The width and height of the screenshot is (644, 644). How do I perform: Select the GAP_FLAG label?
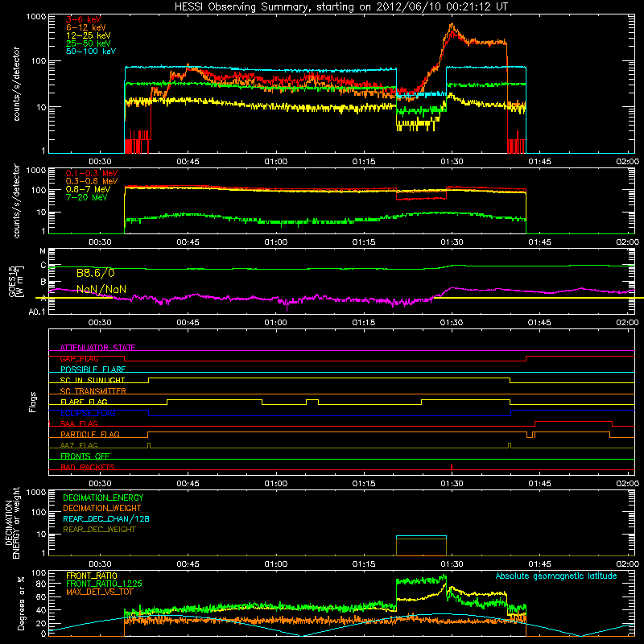point(79,358)
